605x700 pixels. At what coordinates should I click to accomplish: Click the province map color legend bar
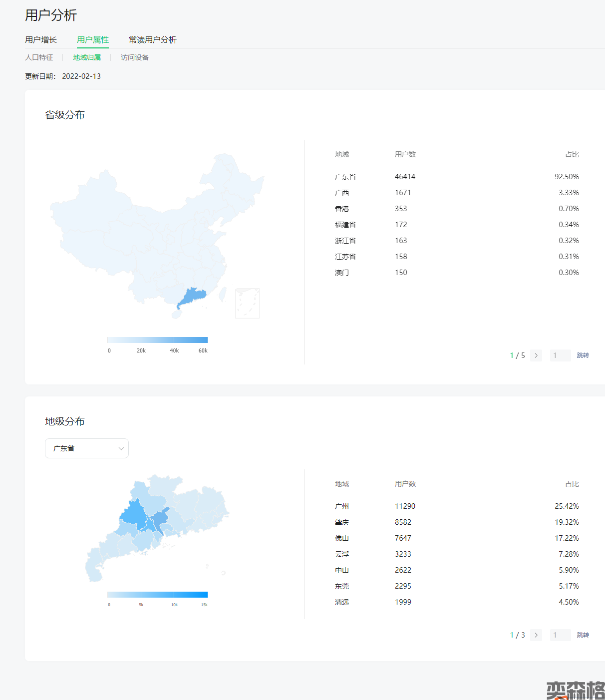(157, 340)
